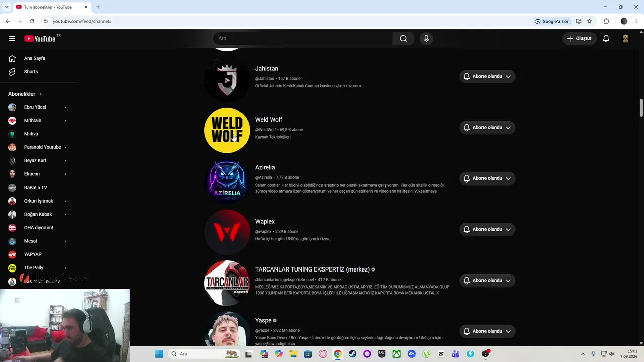This screenshot has height=362, width=644.
Task: Click the YouTube logo
Action: [x=40, y=39]
